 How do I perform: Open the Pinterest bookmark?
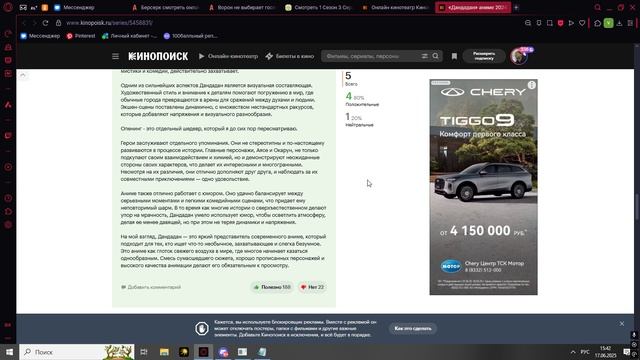81,36
